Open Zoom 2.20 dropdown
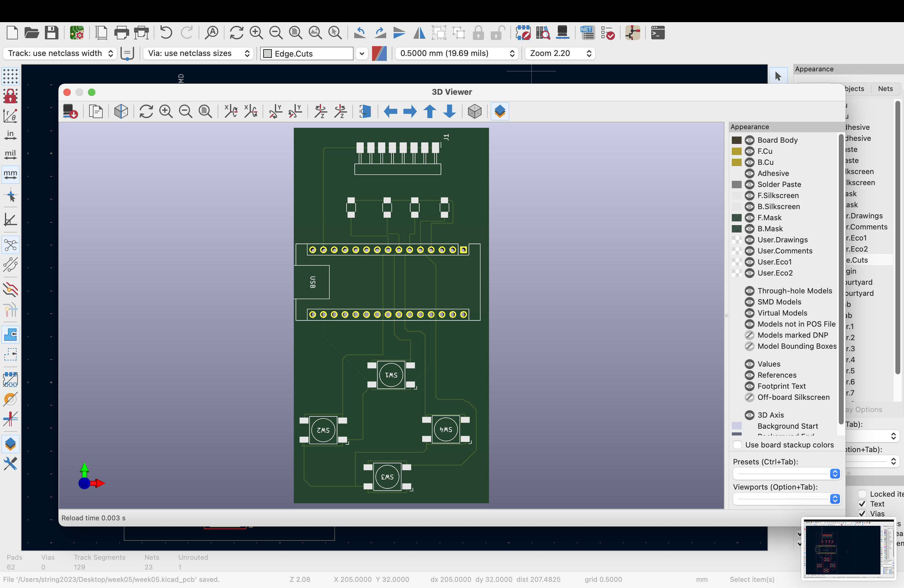 pyautogui.click(x=560, y=53)
